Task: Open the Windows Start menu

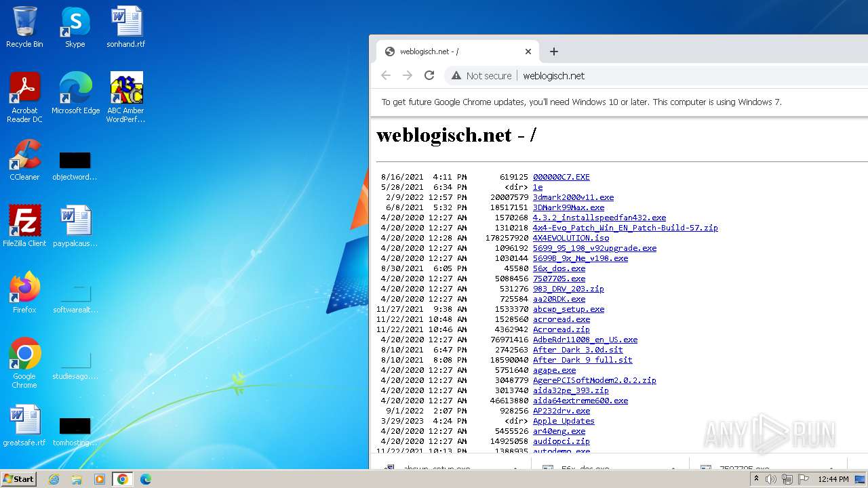Action: point(19,479)
